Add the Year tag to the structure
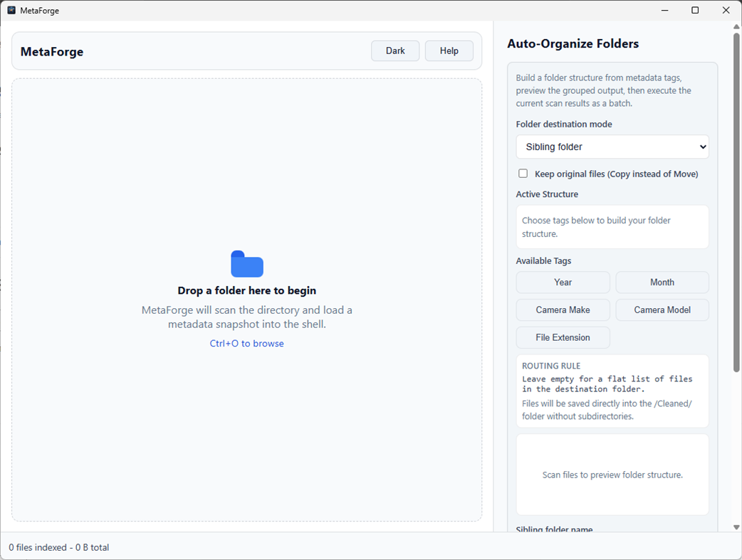The image size is (742, 560). tap(563, 282)
